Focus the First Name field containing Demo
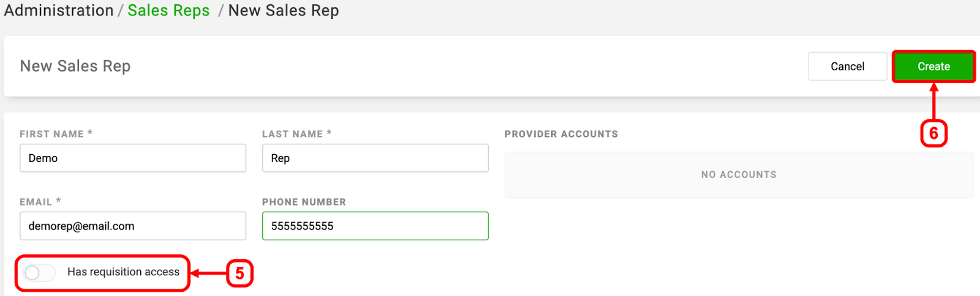Screen dimensions: 980x296 pos(133,158)
